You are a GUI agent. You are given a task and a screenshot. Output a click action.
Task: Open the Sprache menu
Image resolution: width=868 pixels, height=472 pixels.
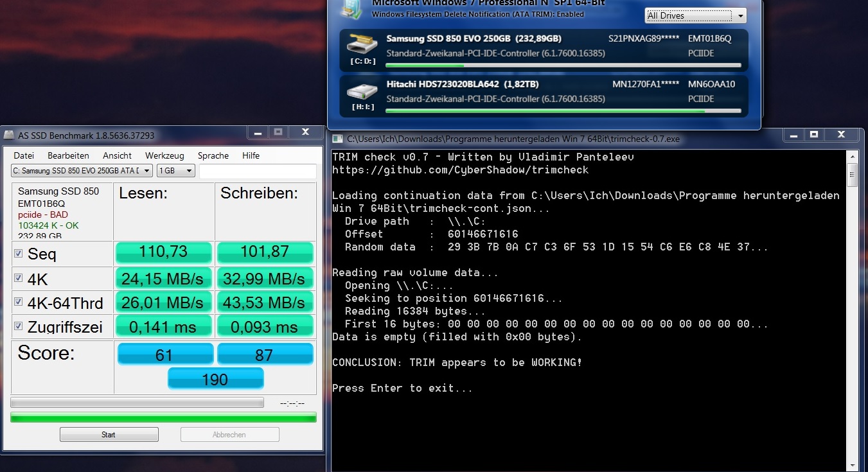pyautogui.click(x=213, y=155)
